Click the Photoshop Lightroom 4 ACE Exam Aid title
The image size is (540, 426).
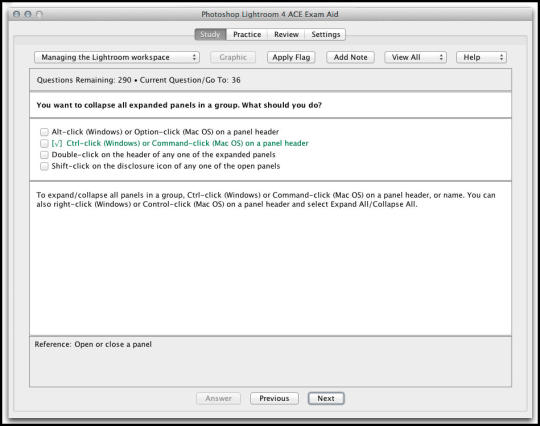270,14
